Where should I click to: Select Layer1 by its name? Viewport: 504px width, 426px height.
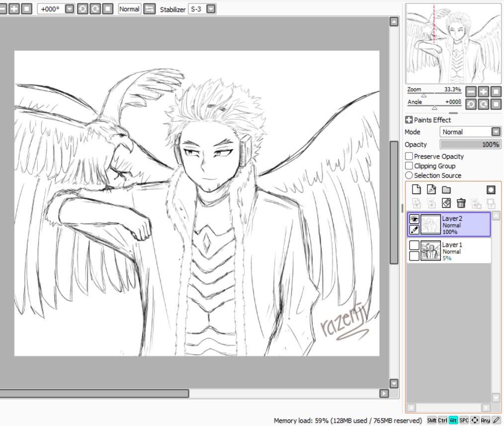tap(452, 245)
